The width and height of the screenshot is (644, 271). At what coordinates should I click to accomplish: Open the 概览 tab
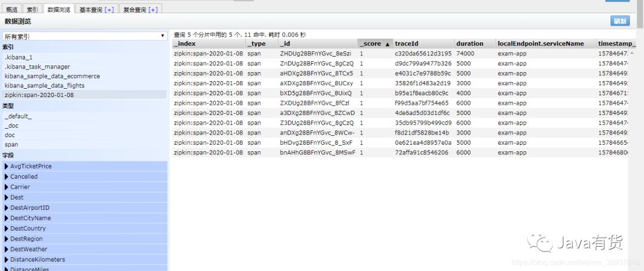tap(11, 9)
